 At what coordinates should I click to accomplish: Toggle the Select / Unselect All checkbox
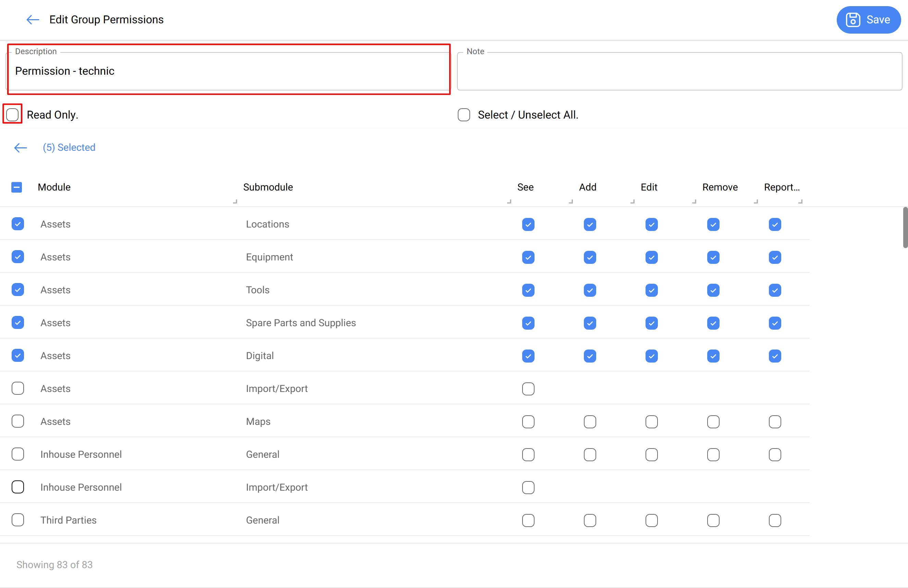pos(464,115)
